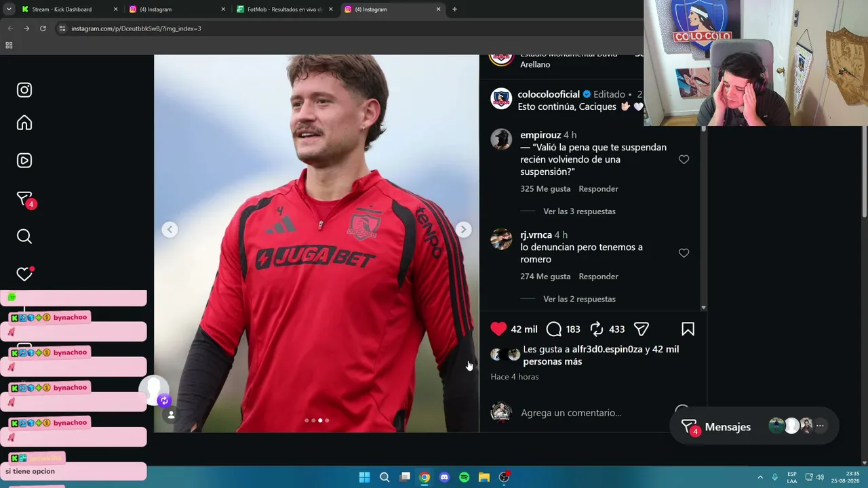This screenshot has height=488, width=868.
Task: Open Reels from the sidebar
Action: tap(24, 161)
